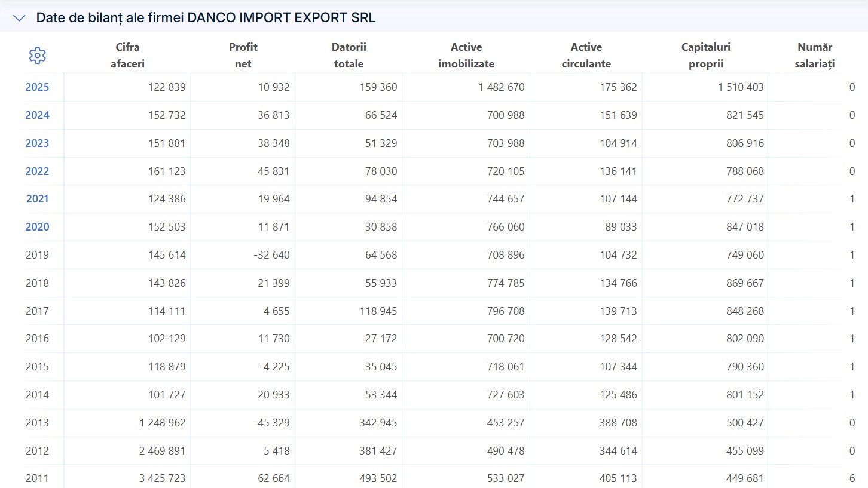Open the table settings gear icon

coord(38,56)
